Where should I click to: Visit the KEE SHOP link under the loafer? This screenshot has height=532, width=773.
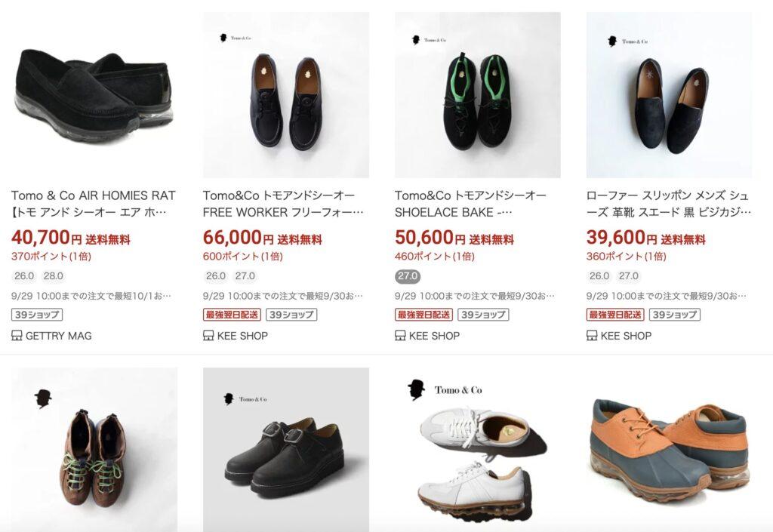coord(626,336)
